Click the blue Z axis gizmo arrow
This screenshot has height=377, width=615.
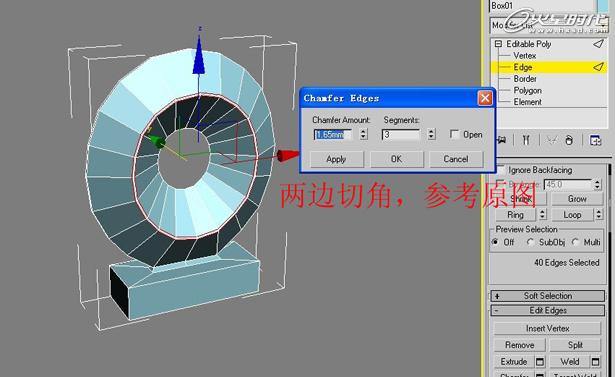click(199, 55)
